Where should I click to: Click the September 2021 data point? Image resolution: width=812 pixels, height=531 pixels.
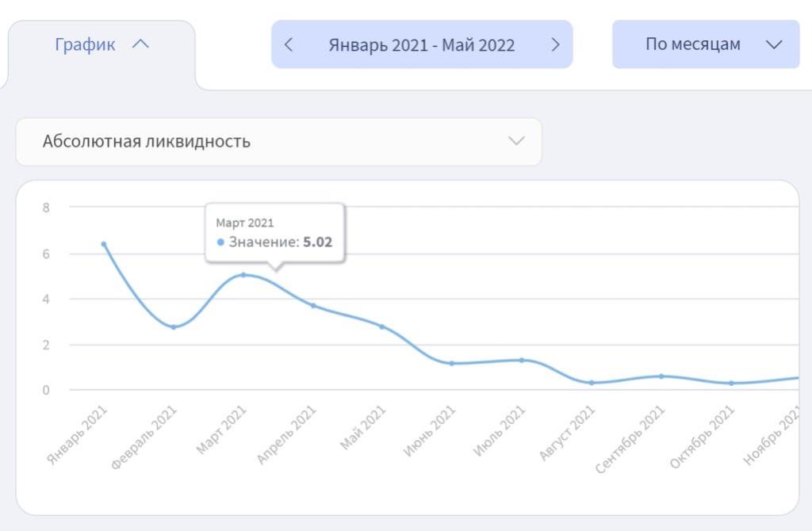[x=661, y=376]
